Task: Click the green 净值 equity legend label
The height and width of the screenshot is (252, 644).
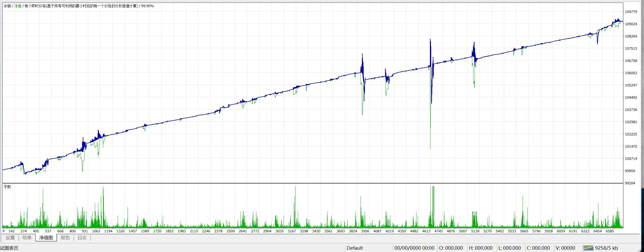Action: [x=18, y=6]
